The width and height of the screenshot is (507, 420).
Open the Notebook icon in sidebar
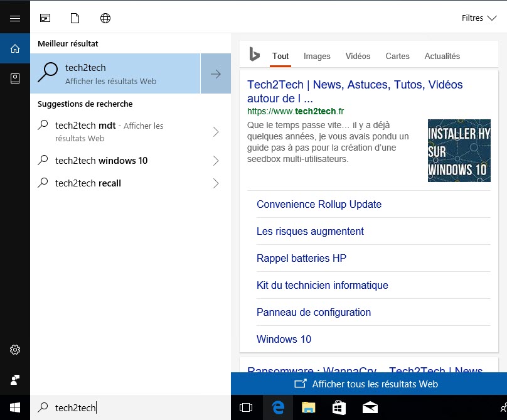coord(15,78)
